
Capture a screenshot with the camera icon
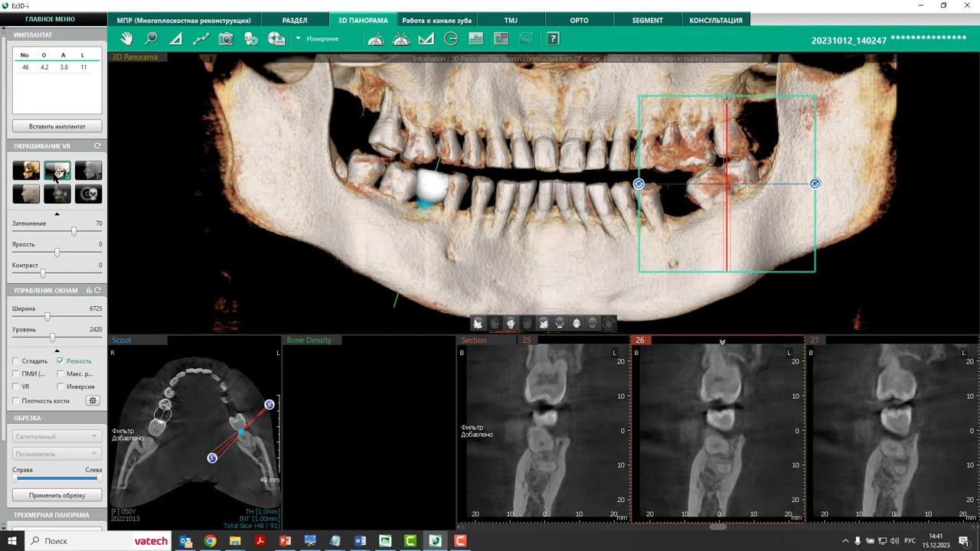coord(226,38)
